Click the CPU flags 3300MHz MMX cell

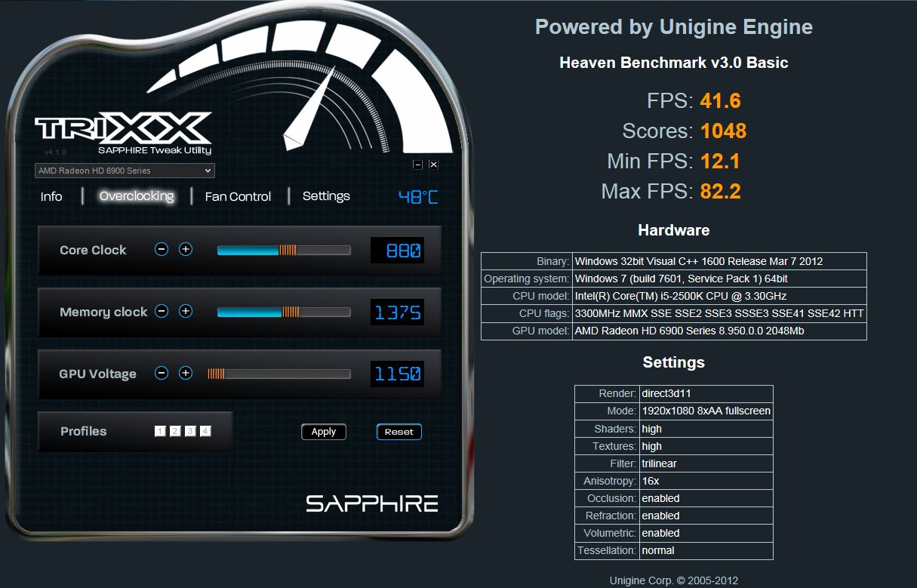(719, 313)
